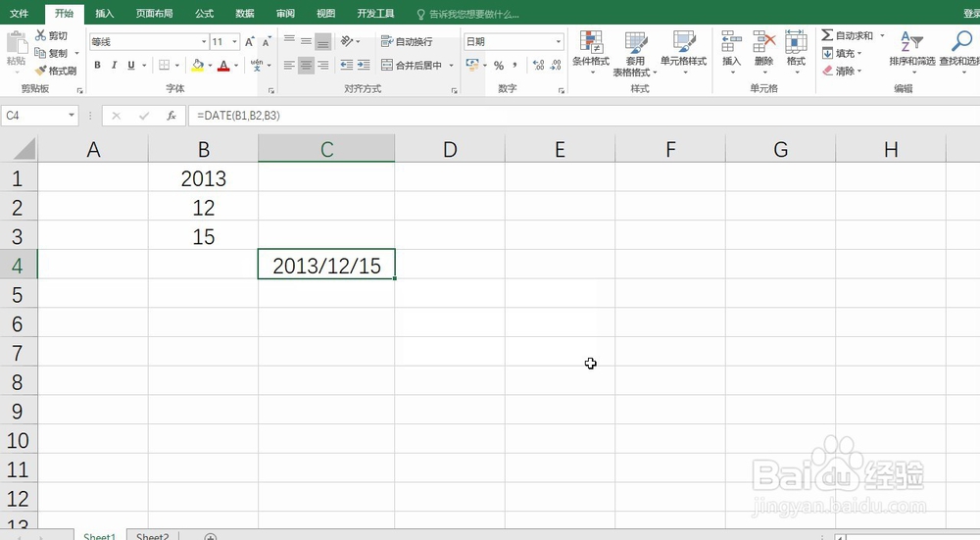The image size is (980, 540).
Task: Click the text orientation icon
Action: (347, 41)
